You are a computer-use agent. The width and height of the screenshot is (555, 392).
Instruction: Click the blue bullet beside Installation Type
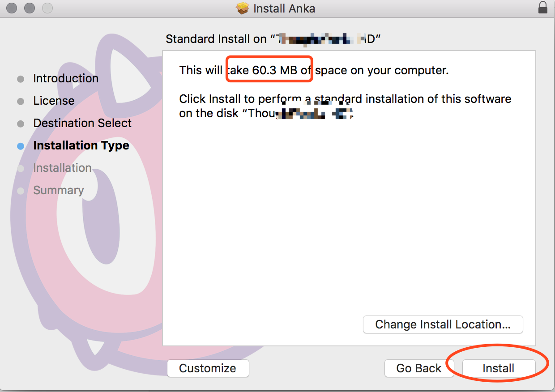21,146
